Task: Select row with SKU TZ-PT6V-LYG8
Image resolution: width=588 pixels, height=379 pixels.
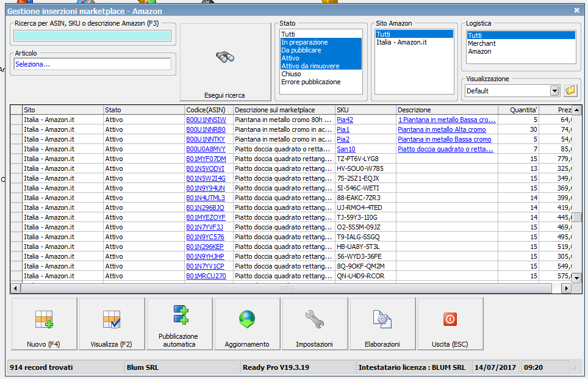Action: click(290, 159)
